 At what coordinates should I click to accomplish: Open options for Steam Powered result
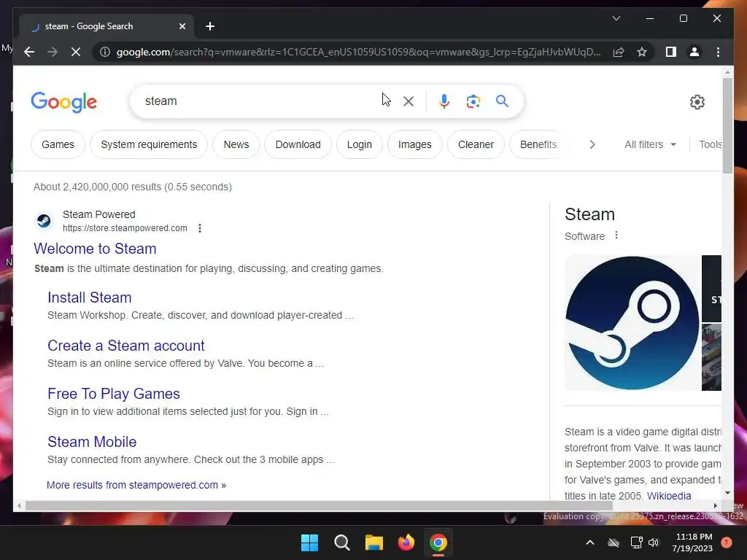pos(200,228)
